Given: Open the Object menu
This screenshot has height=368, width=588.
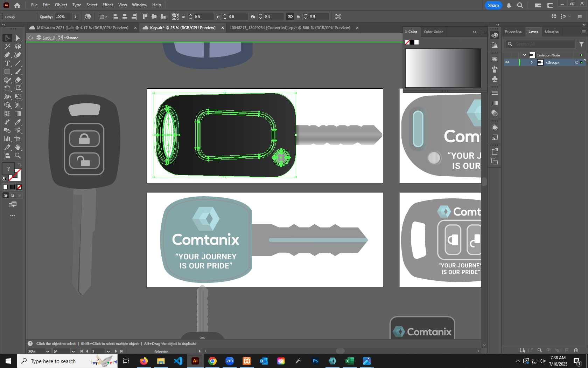Looking at the screenshot, I should click(x=61, y=5).
